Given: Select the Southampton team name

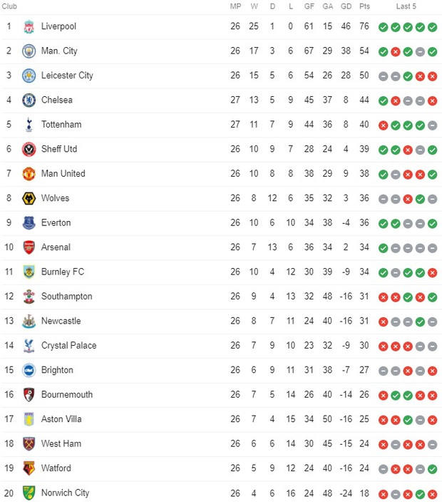Looking at the screenshot, I should click(x=67, y=297).
